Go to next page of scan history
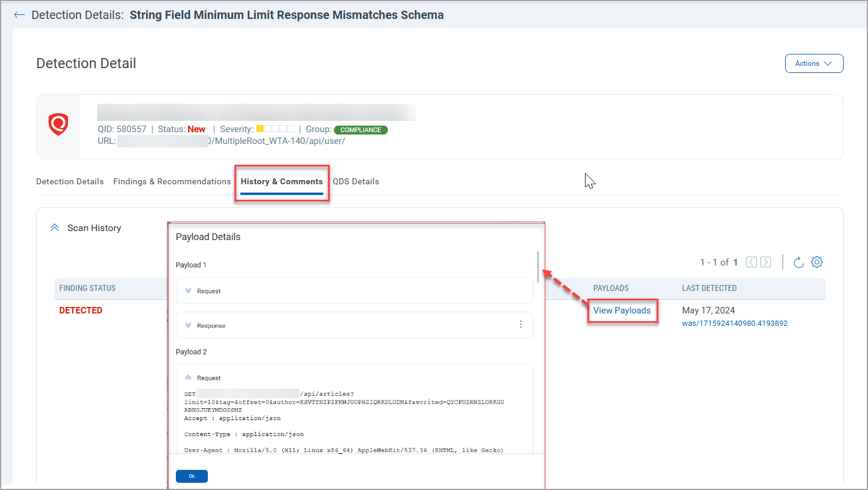 pos(766,262)
